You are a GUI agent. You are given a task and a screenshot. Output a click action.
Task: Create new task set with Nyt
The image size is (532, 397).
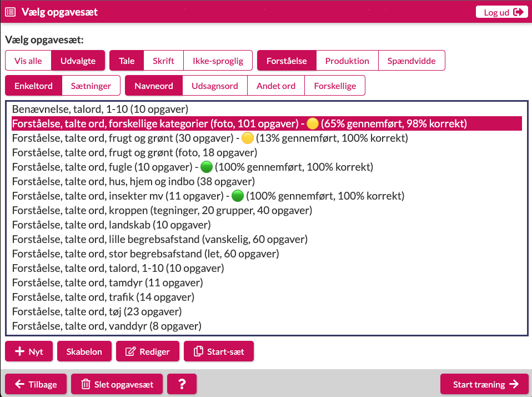[x=29, y=351]
